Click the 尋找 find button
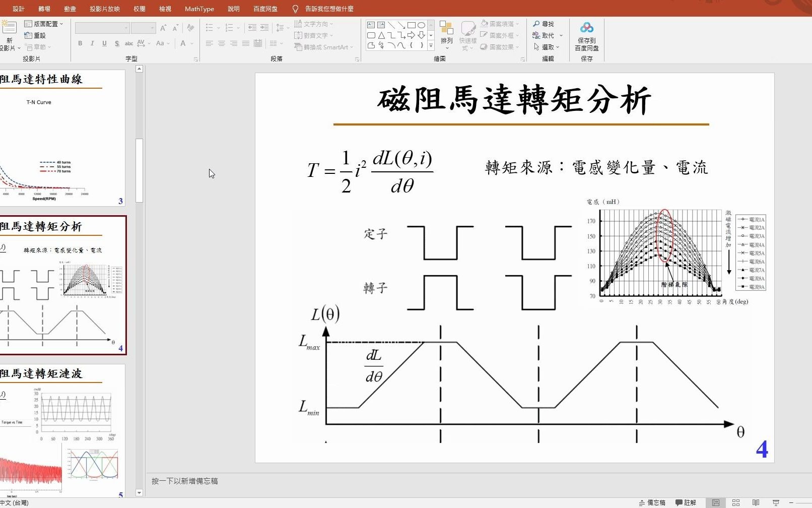The height and width of the screenshot is (508, 812). click(544, 24)
